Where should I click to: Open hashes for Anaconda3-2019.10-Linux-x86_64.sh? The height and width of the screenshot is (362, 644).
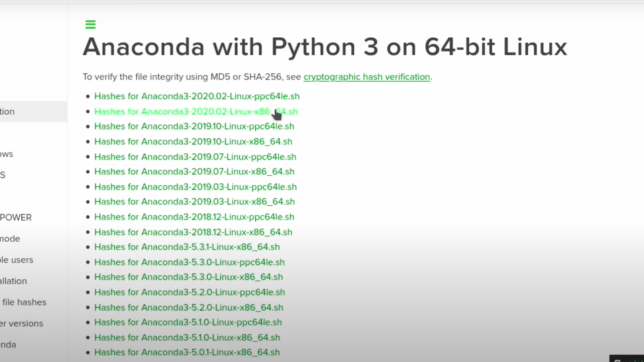(x=193, y=142)
